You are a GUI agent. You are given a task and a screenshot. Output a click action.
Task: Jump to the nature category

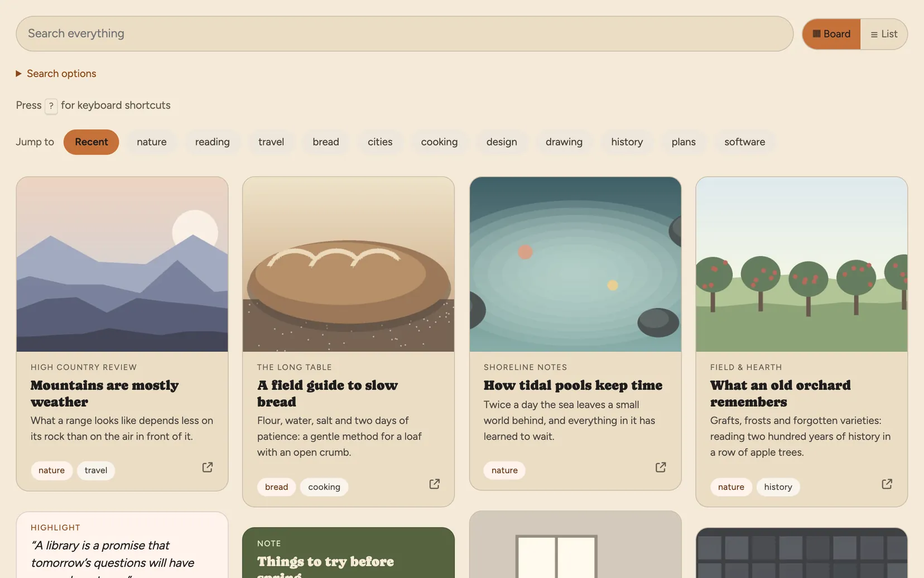pyautogui.click(x=152, y=142)
